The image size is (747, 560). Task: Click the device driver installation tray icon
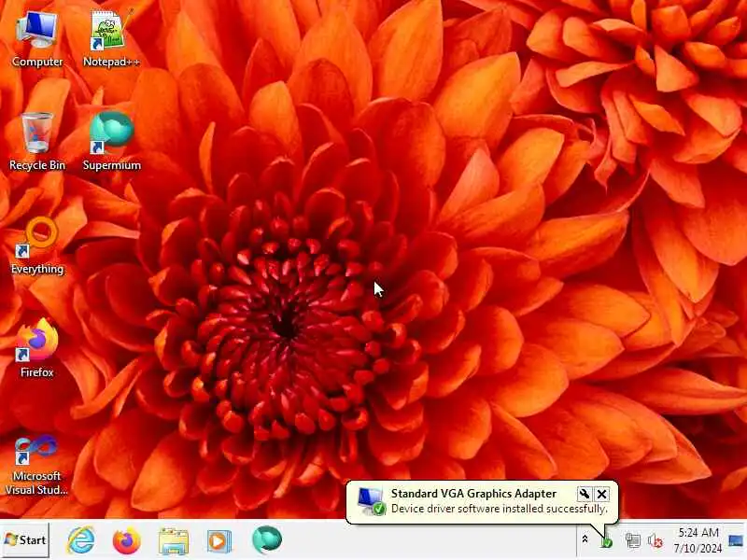pyautogui.click(x=606, y=541)
